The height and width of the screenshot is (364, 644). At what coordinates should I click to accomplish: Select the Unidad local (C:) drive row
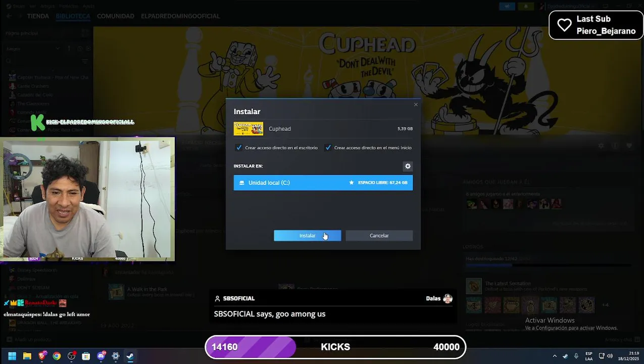click(x=323, y=183)
